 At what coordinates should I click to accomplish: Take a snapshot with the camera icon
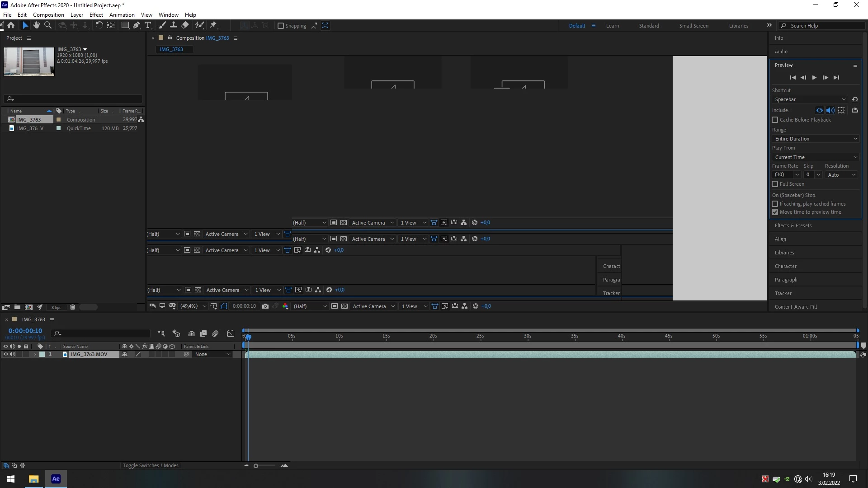pyautogui.click(x=265, y=306)
